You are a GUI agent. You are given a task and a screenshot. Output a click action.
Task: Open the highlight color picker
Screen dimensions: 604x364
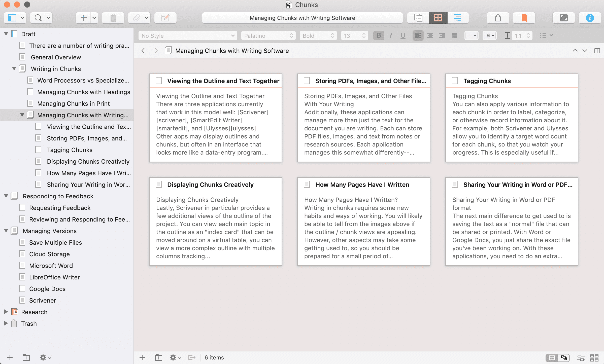pos(490,35)
